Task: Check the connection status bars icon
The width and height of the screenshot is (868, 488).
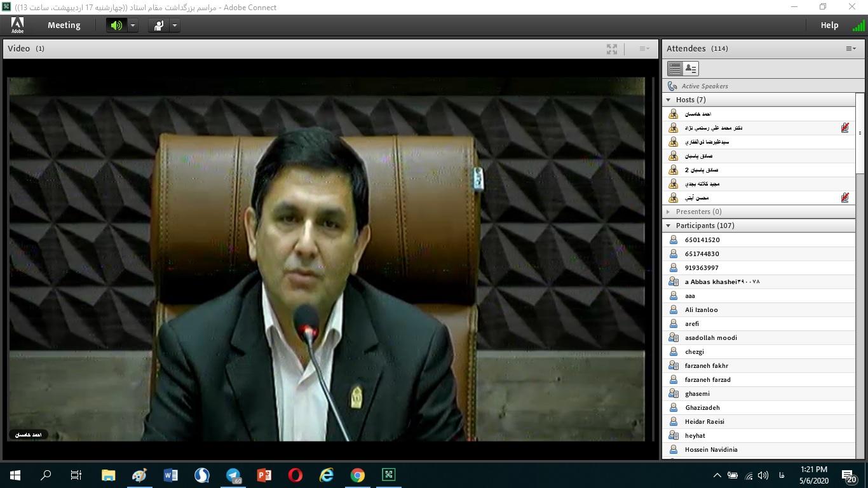Action: [858, 26]
